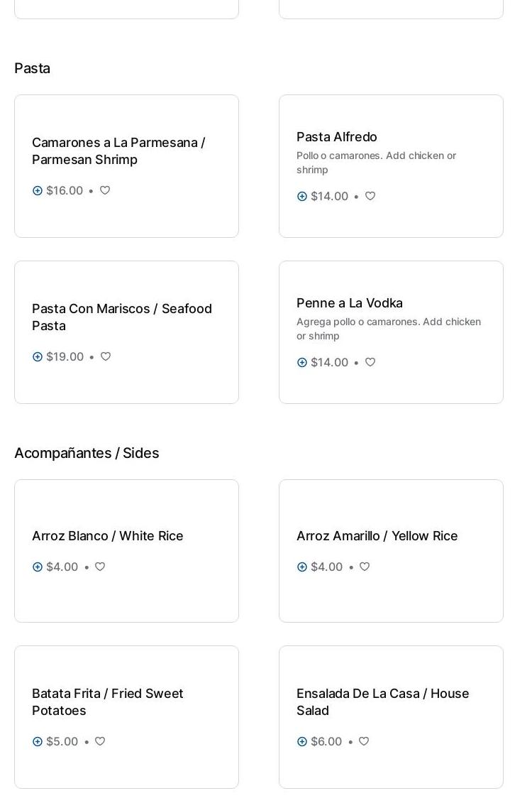This screenshot has height=803, width=532.
Task: Add White Rice using plus icon
Action: tap(38, 567)
